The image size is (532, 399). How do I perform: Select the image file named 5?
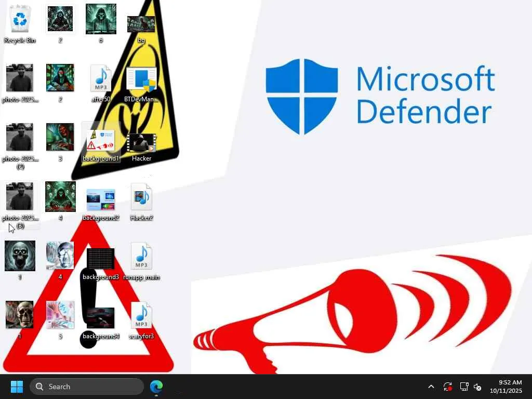60,320
